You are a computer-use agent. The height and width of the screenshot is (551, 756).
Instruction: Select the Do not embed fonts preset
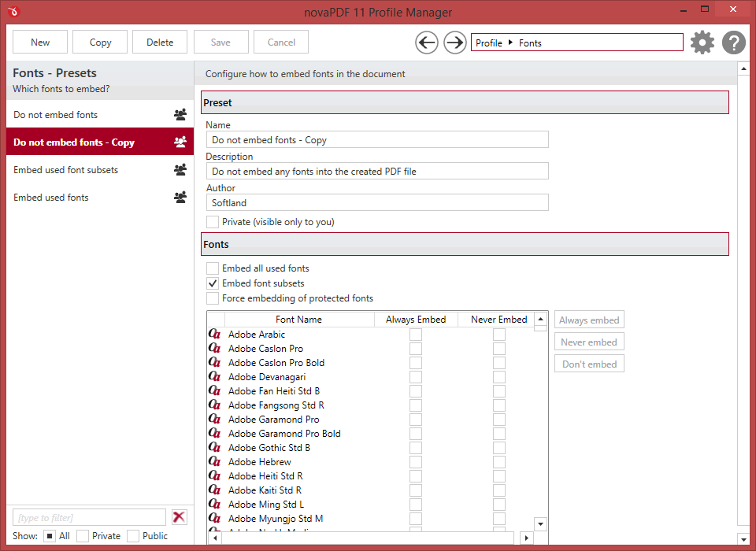tap(100, 115)
